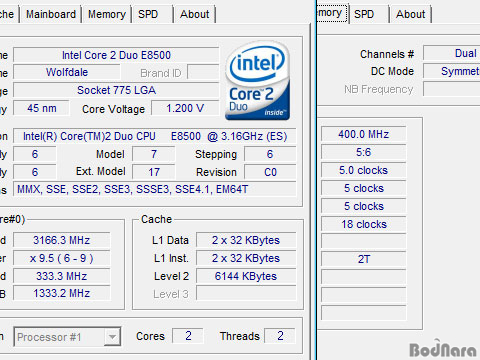Screen dimensions: 480x360
Task: Click the 2T command rate field
Action: click(364, 259)
